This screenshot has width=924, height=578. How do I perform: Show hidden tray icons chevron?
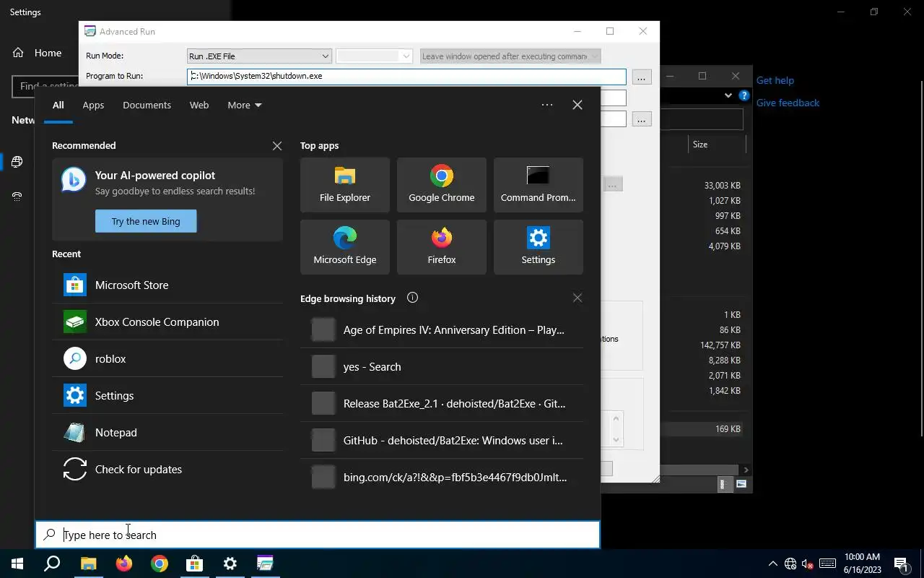tap(772, 564)
